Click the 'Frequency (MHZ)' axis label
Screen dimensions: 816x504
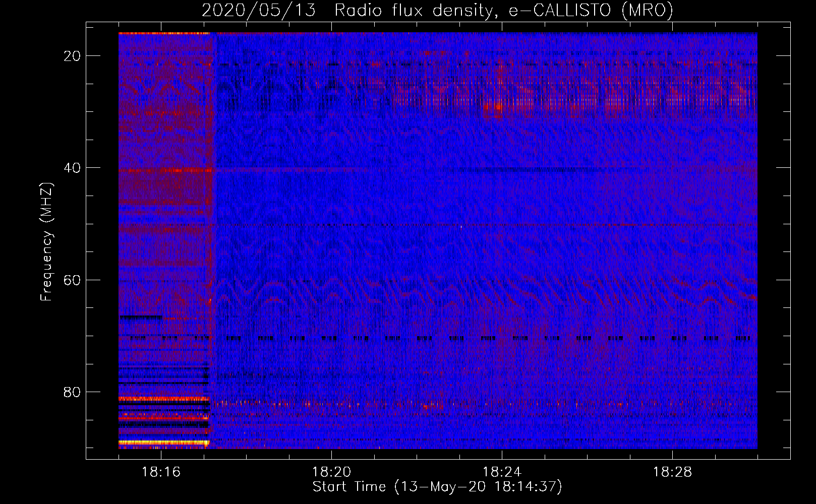46,242
